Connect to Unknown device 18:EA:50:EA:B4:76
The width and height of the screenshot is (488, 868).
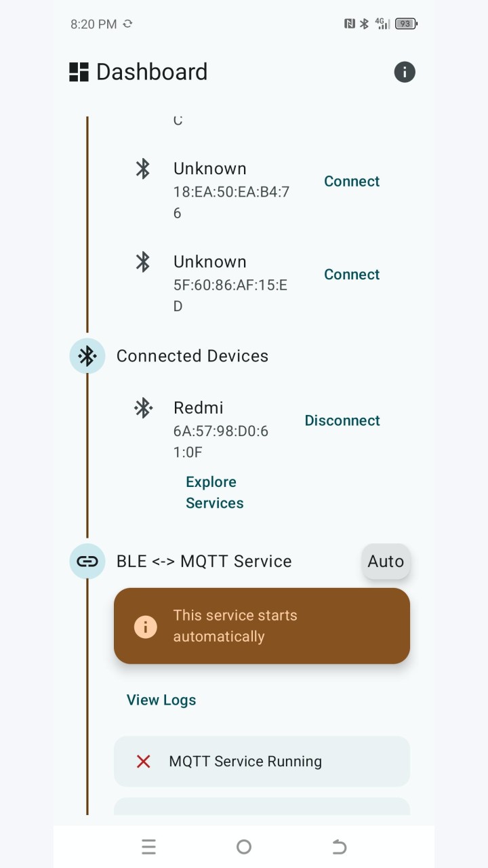click(352, 181)
